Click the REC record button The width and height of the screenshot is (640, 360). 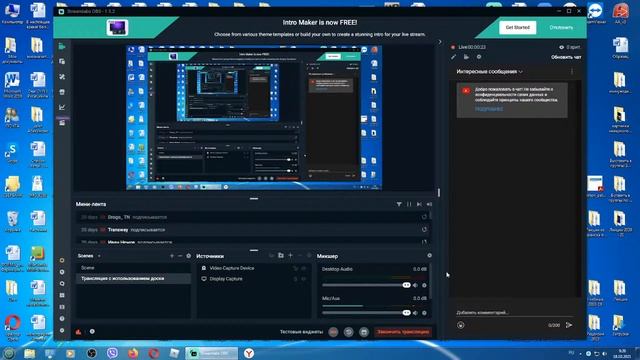click(333, 332)
